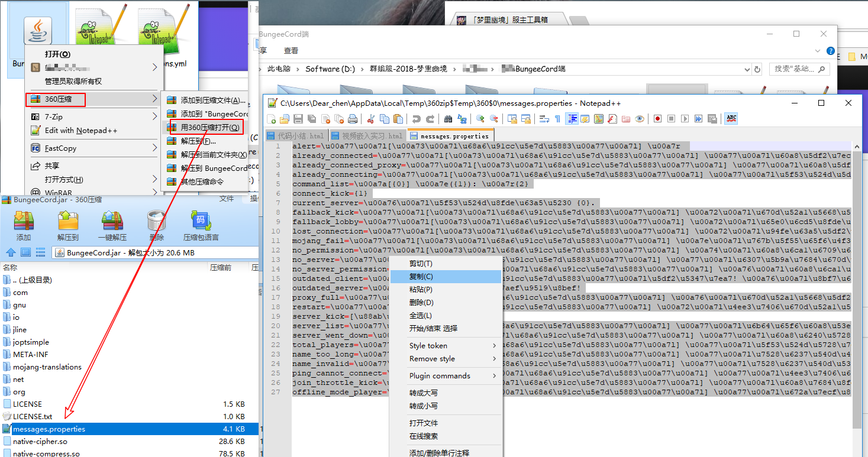The width and height of the screenshot is (868, 457).
Task: Click the 删除 trash icon in 360压缩
Action: tap(157, 222)
